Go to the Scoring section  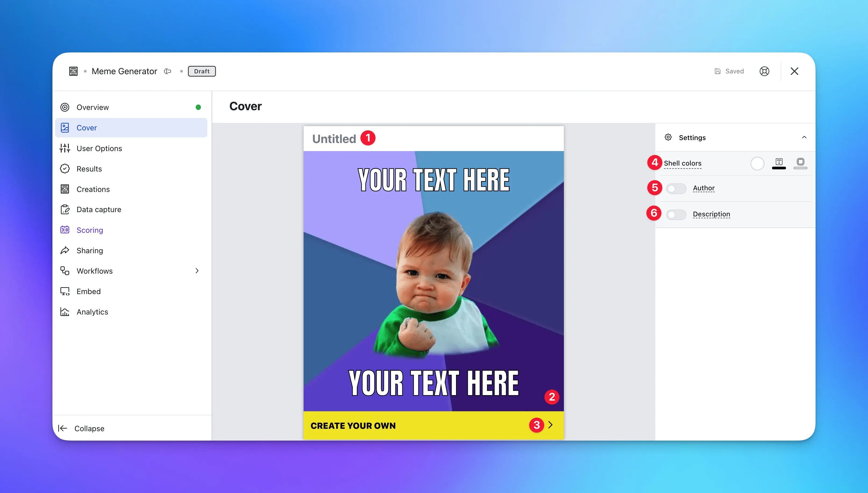[x=131, y=230]
